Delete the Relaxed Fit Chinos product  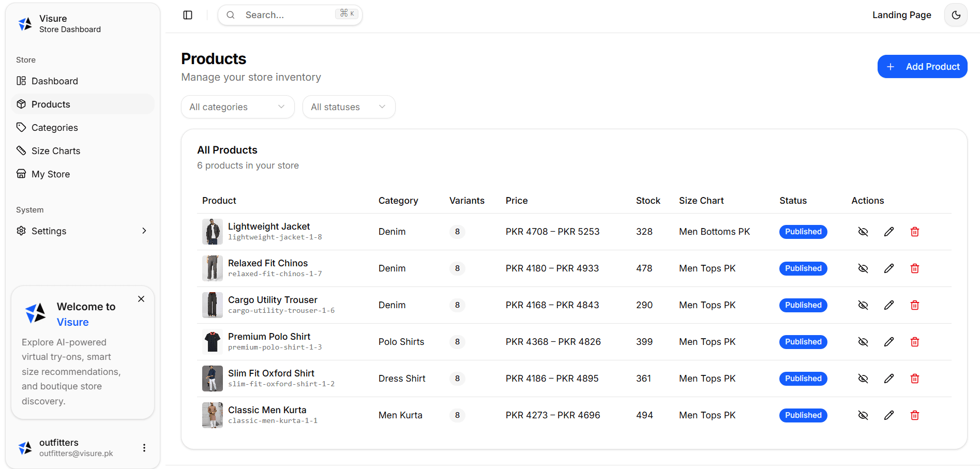pos(914,268)
